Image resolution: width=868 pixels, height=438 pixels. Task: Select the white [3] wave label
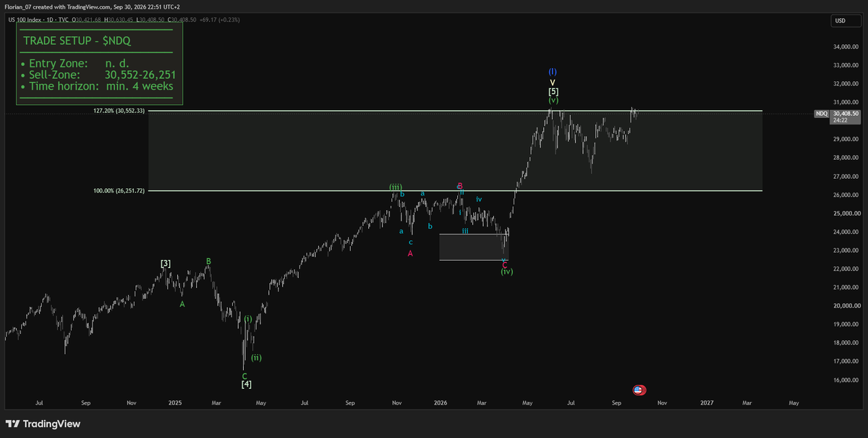[166, 264]
